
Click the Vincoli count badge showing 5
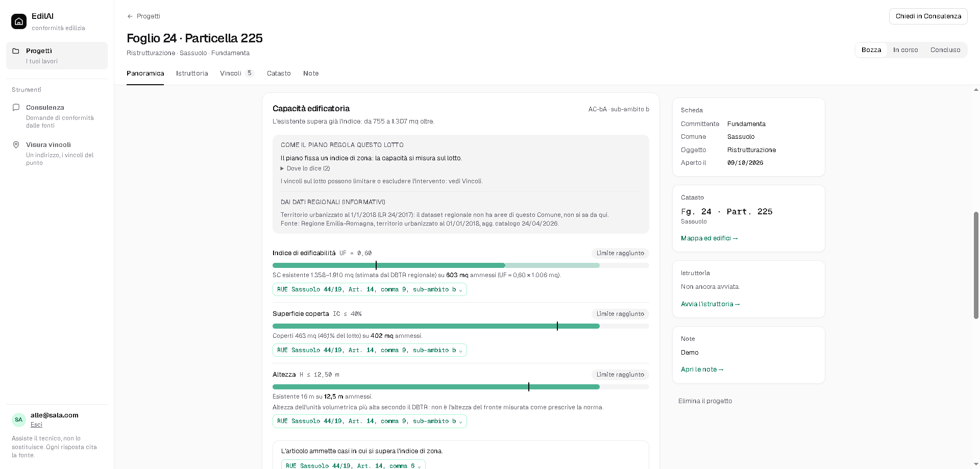(x=249, y=73)
